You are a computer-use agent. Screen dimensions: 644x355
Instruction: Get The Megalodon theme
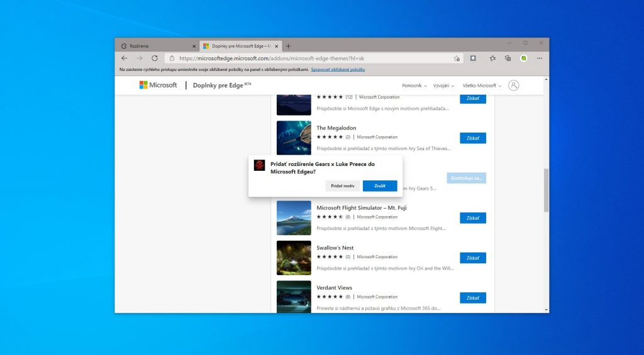coord(473,138)
